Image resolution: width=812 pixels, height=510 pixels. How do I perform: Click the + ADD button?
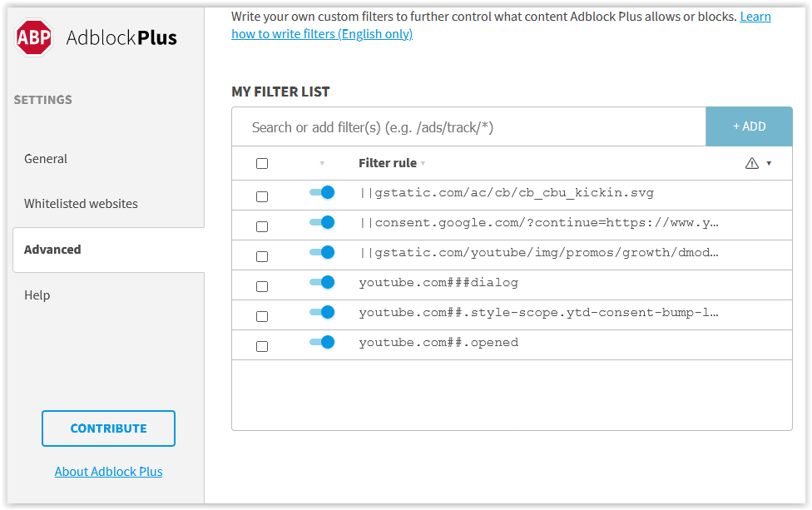tap(749, 126)
